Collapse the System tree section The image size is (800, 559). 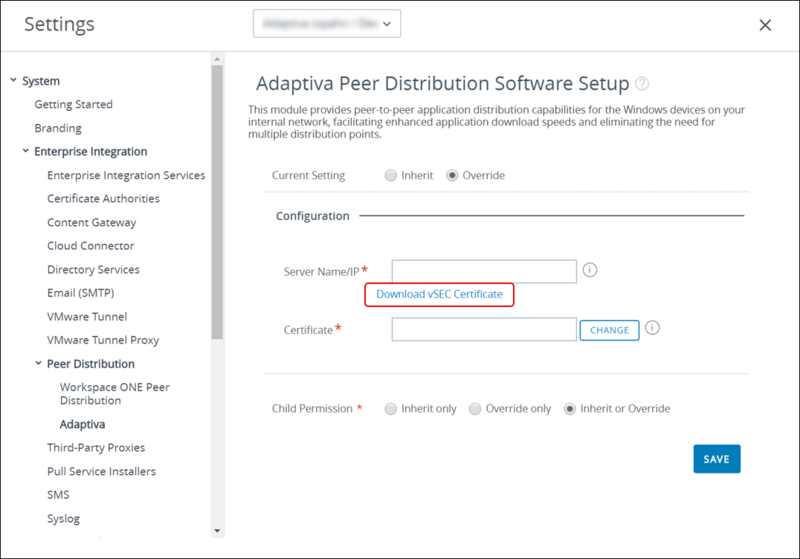tap(13, 80)
